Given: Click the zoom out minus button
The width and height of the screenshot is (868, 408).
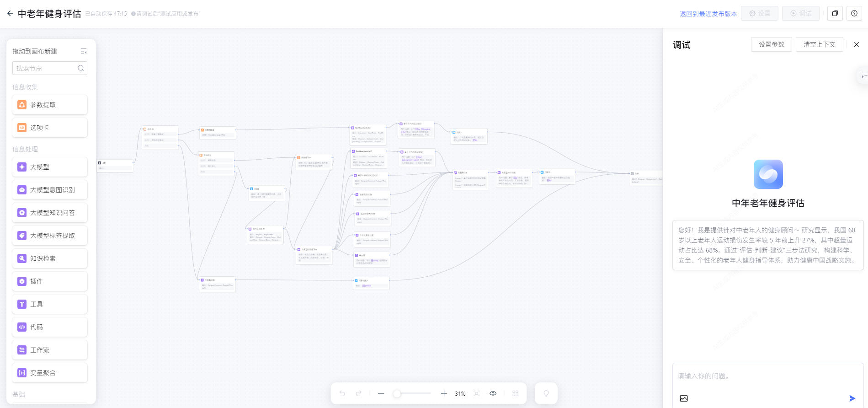Looking at the screenshot, I should coord(381,393).
